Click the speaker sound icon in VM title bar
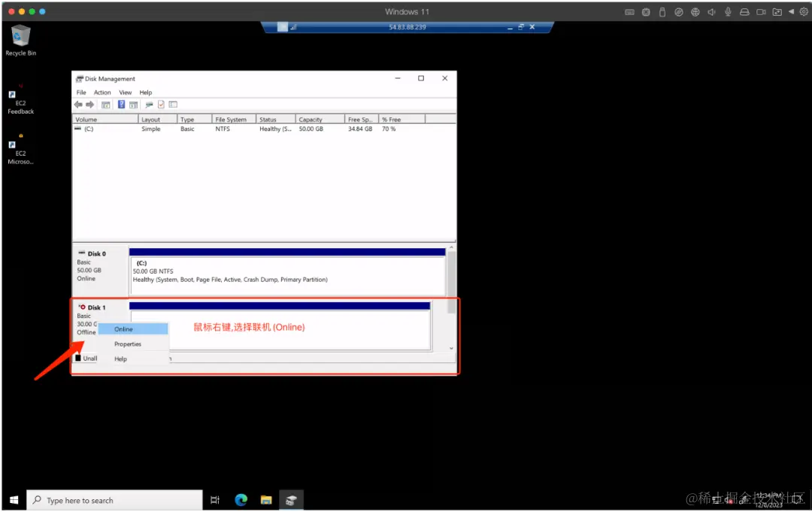The height and width of the screenshot is (512, 812). (x=711, y=12)
